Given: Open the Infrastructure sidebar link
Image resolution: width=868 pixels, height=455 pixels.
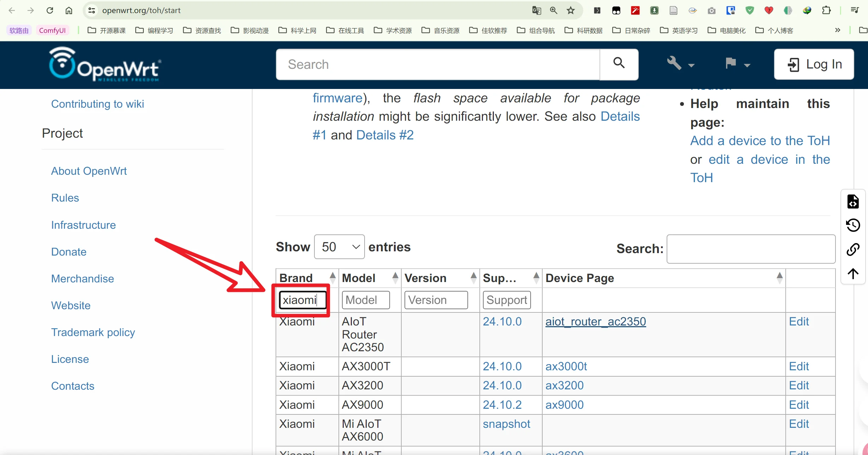Looking at the screenshot, I should click(x=83, y=225).
